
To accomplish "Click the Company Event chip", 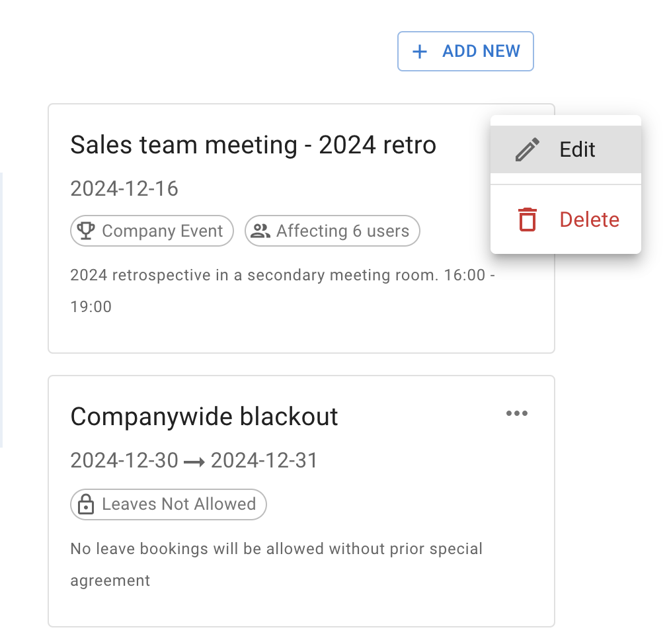I will 151,231.
